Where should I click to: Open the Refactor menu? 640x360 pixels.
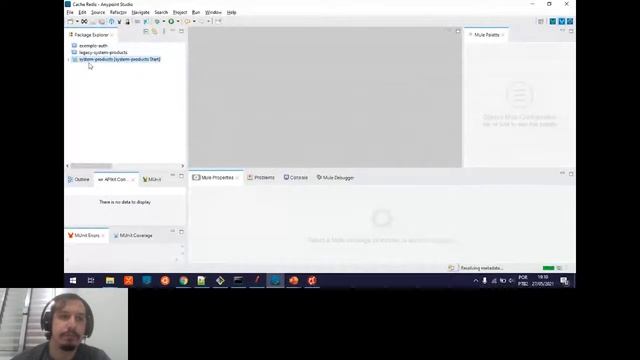tap(118, 13)
